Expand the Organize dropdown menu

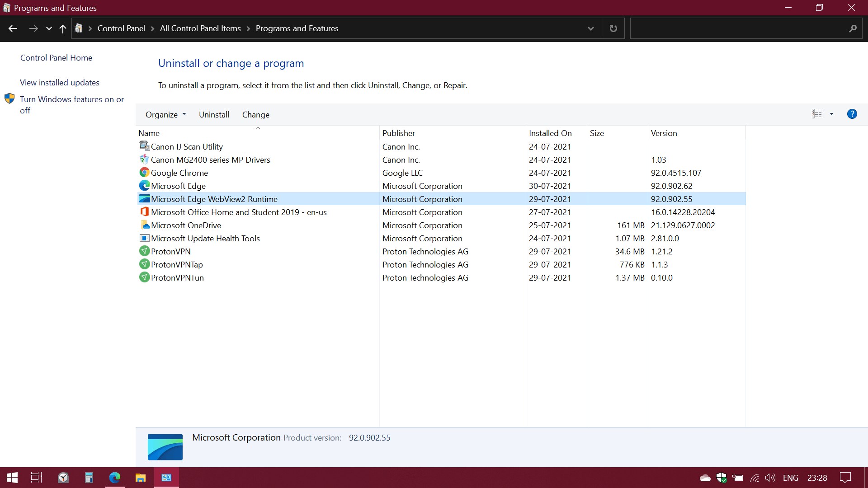point(165,115)
